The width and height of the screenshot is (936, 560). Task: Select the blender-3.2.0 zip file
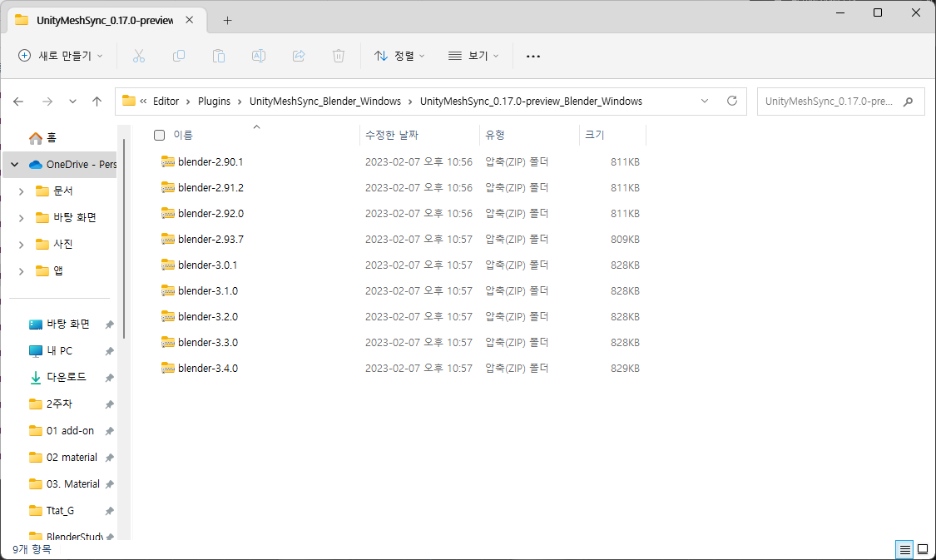point(208,316)
